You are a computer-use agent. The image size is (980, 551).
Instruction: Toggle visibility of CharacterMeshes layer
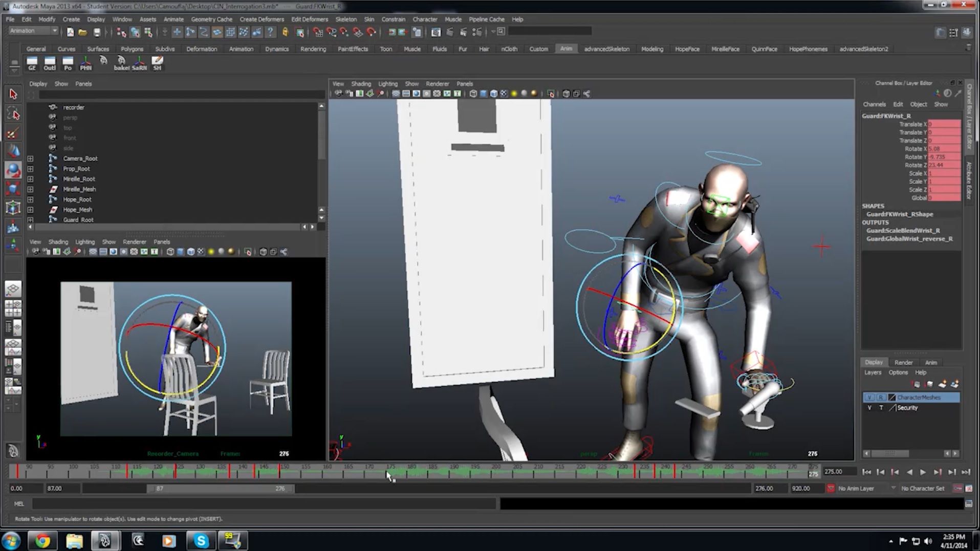869,398
